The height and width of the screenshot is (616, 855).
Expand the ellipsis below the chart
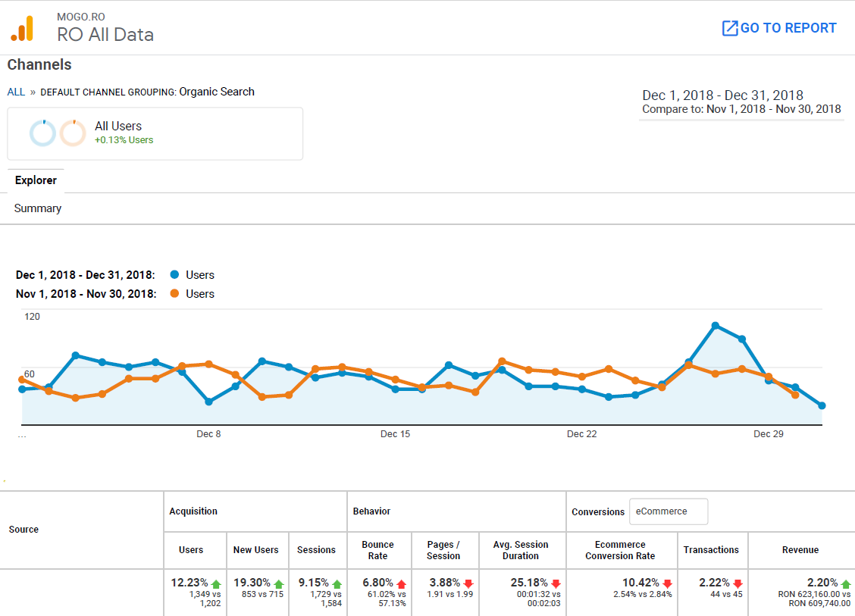pyautogui.click(x=20, y=438)
